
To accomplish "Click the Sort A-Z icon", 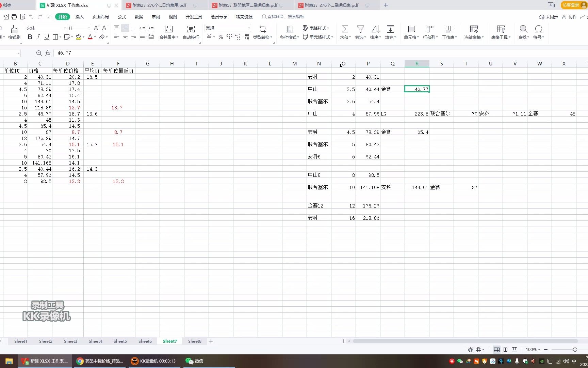I will (x=375, y=29).
